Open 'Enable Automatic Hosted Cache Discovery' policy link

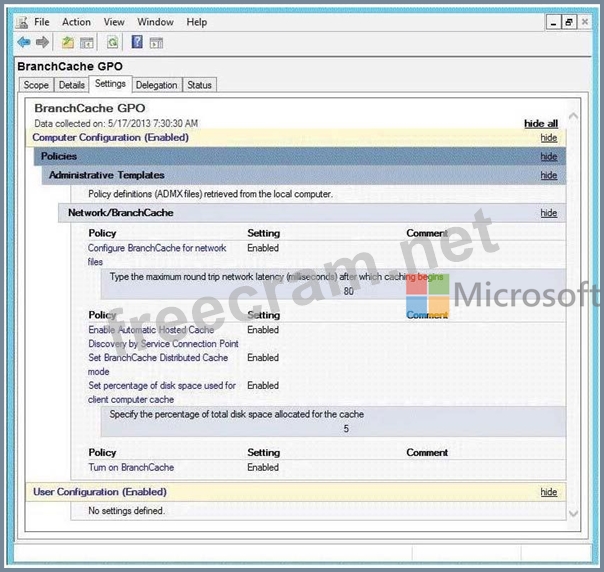(163, 337)
